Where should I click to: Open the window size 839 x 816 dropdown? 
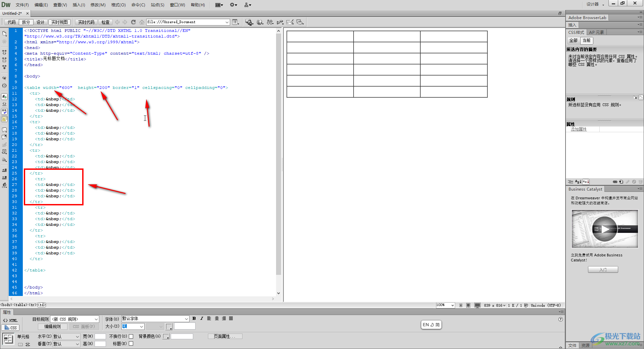tap(495, 305)
